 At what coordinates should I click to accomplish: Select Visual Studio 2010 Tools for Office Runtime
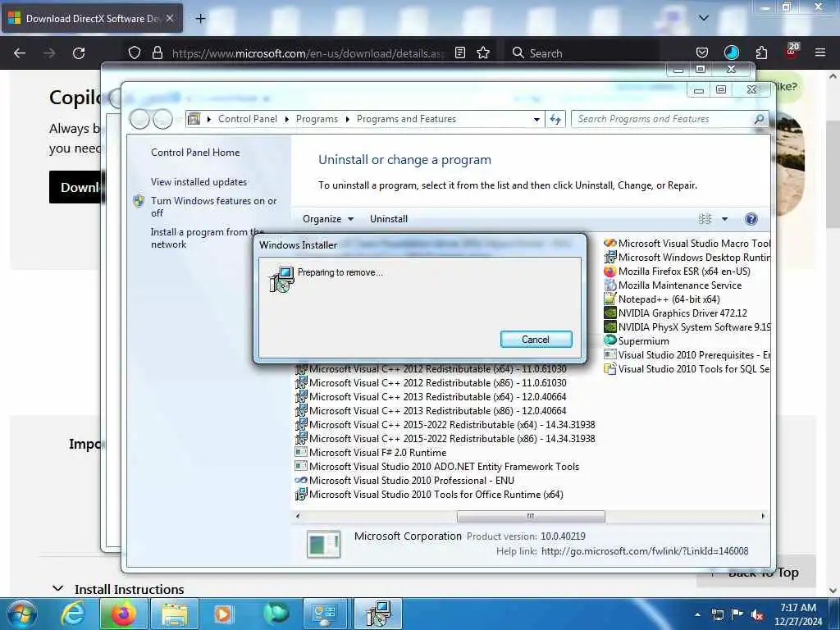tap(429, 495)
